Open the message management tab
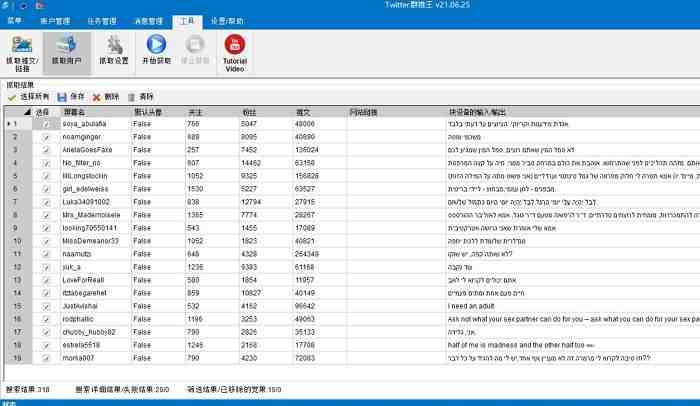The image size is (700, 406). [149, 21]
